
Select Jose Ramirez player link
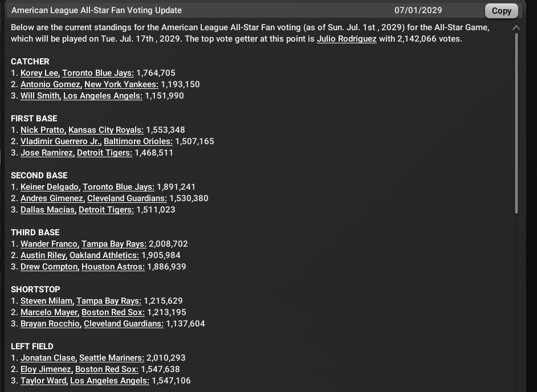(x=47, y=153)
